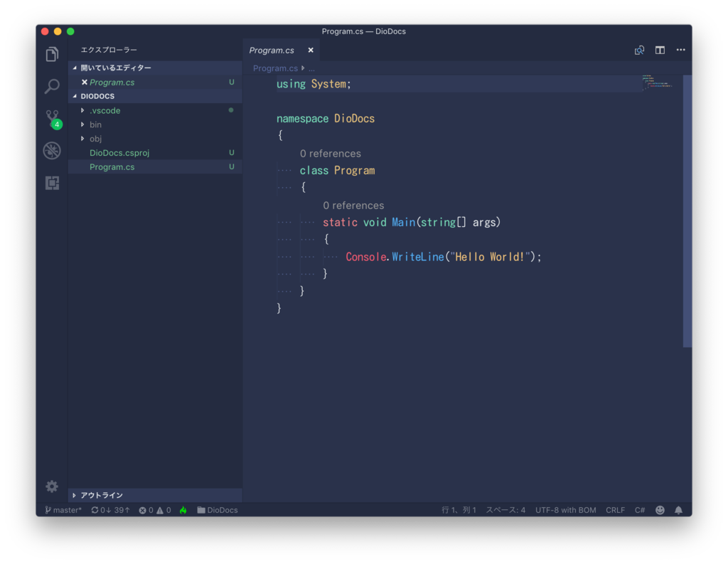Open errors and warnings count in status bar

point(155,510)
